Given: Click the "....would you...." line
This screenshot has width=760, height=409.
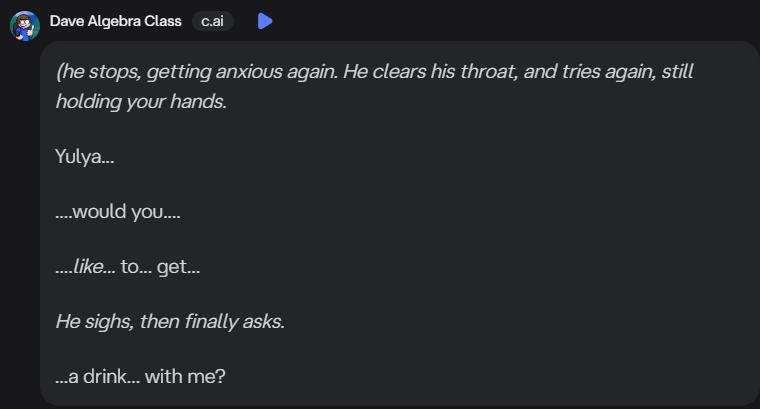Looking at the screenshot, I should point(118,211).
